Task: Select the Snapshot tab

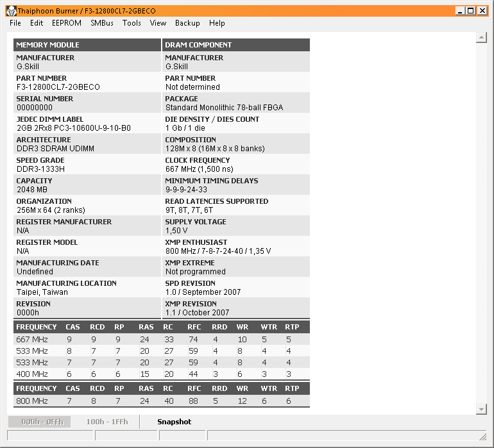Action: click(175, 422)
